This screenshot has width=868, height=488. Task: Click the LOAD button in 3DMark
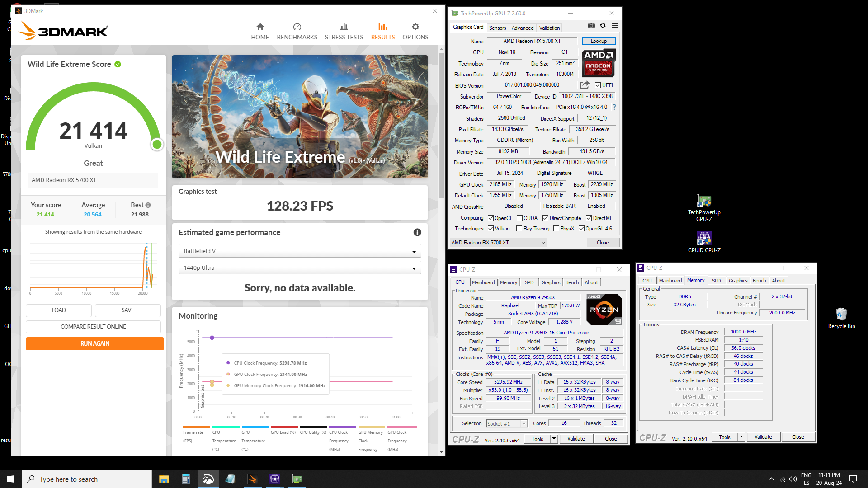(59, 310)
